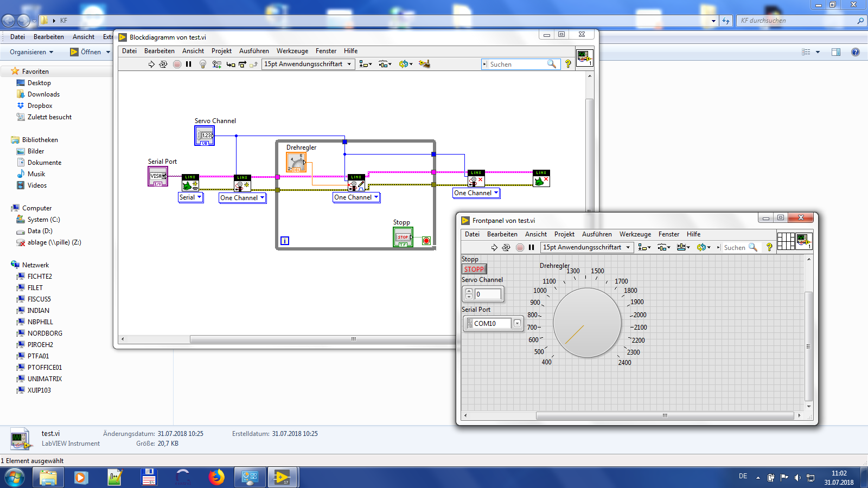Abort execution in the block diagram toolbar
This screenshot has width=868, height=488.
click(177, 64)
